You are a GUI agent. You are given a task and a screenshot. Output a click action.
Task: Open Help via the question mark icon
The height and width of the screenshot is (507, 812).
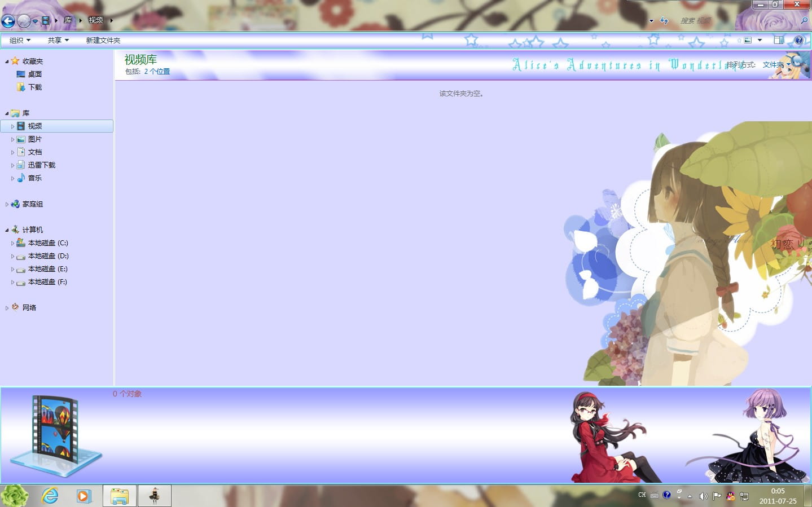800,40
